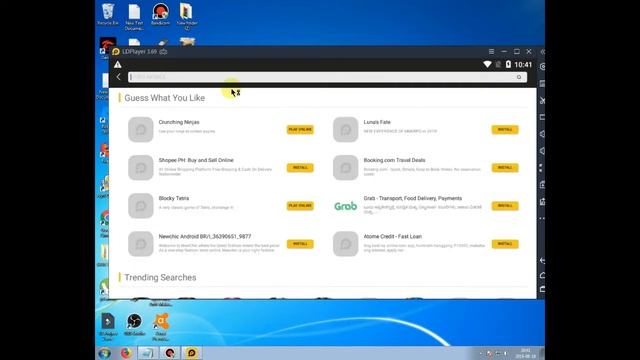This screenshot has width=640, height=360.
Task: Click the gamepad icon beside the LDPlayer title
Action: [x=164, y=52]
